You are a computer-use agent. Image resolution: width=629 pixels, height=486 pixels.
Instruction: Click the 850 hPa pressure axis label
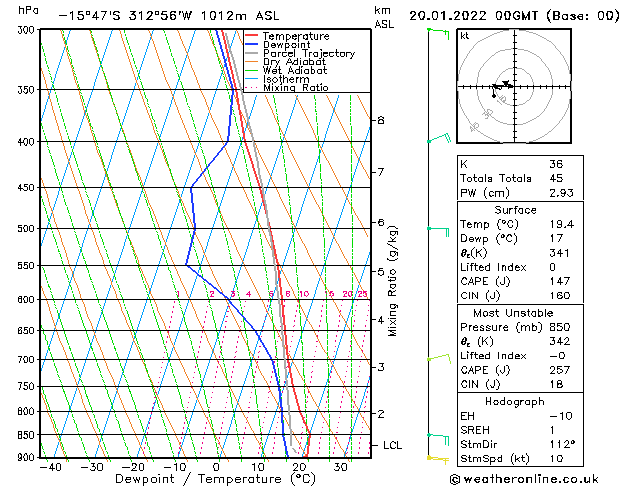point(26,435)
